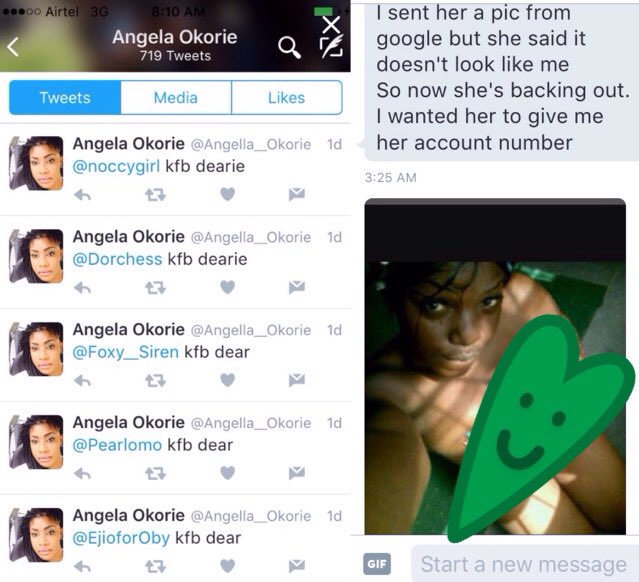Send @Pearlomo tweet via direct message icon

point(297,473)
